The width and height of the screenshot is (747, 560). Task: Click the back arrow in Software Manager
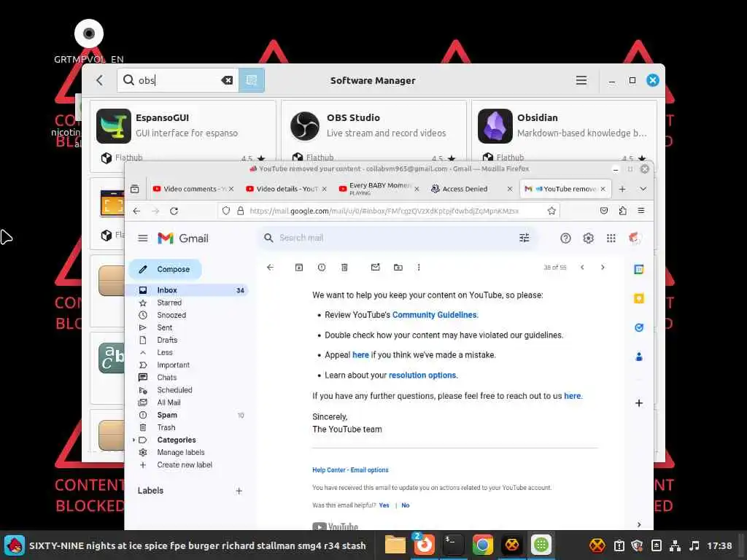[x=99, y=80]
